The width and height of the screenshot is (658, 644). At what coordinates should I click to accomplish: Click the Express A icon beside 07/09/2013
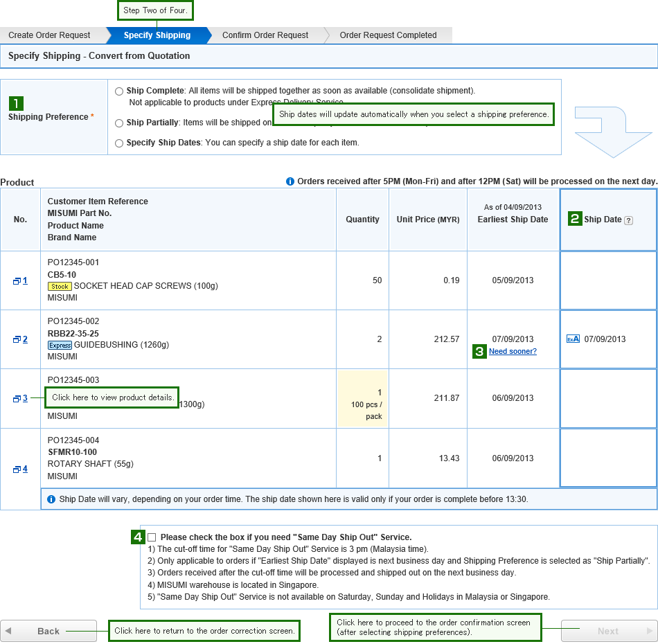[573, 339]
